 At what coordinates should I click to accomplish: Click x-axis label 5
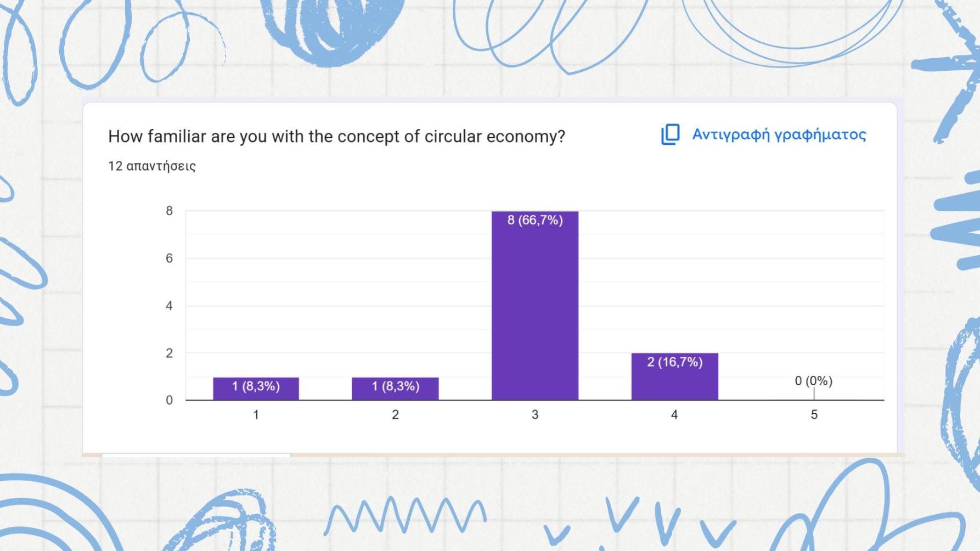pyautogui.click(x=814, y=415)
